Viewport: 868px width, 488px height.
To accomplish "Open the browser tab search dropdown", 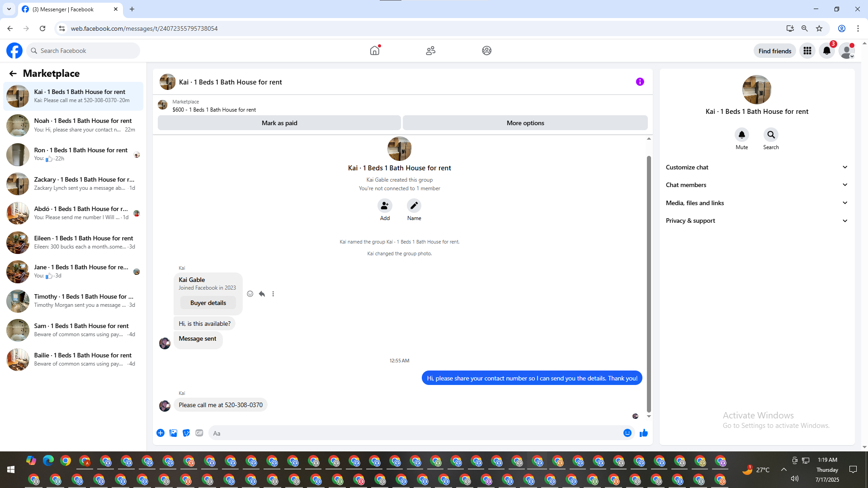I will pyautogui.click(x=9, y=9).
